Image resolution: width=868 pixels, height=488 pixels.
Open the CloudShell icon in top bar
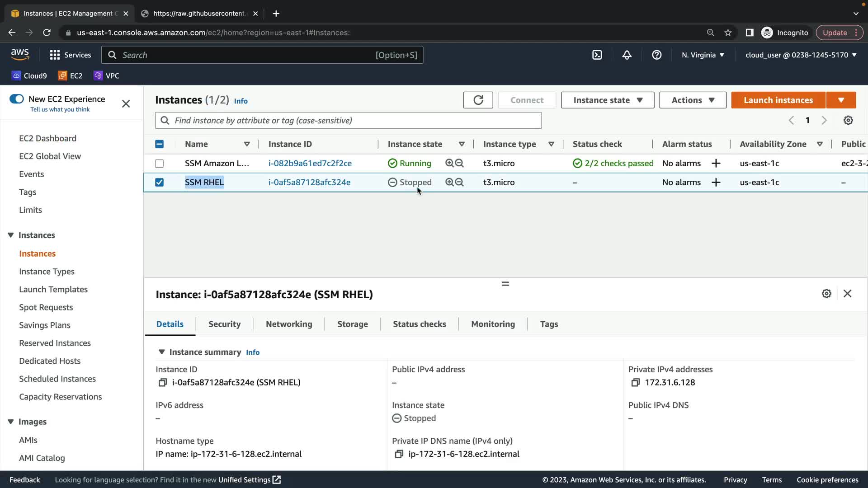tap(597, 55)
